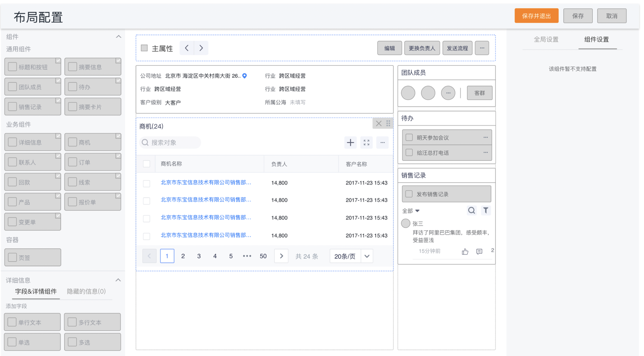Click the add (+) icon in 商机 list
644x356 pixels.
pyautogui.click(x=350, y=142)
